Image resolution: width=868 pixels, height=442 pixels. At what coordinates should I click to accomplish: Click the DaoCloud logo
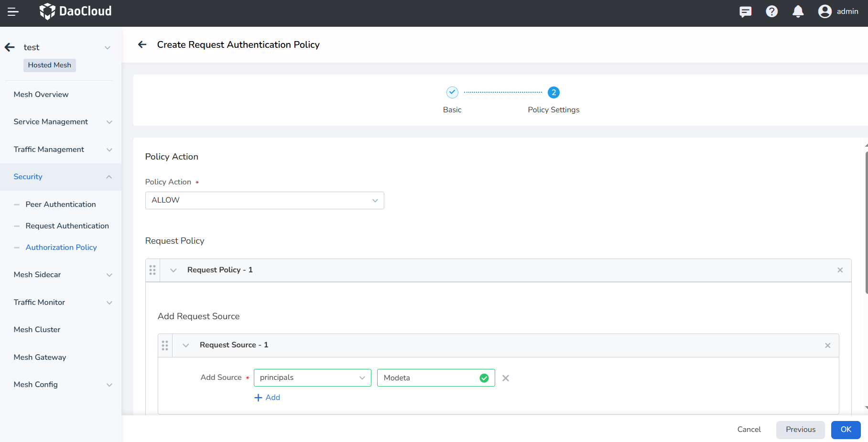pyautogui.click(x=75, y=11)
